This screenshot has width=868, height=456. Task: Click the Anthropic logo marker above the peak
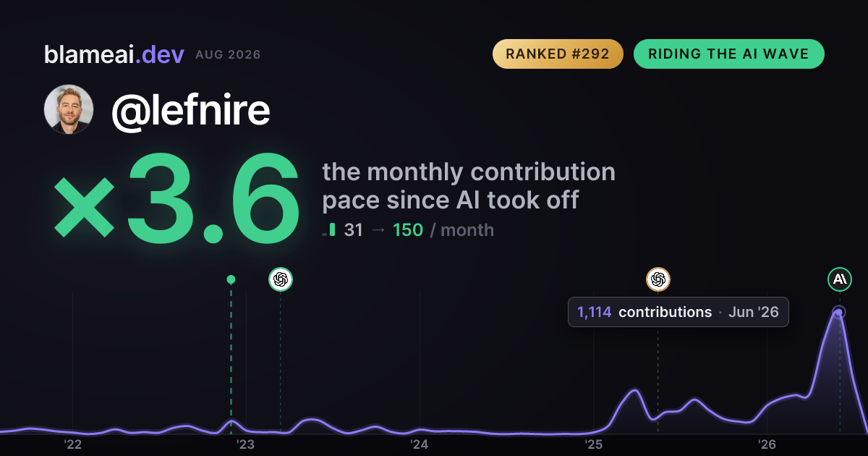(x=840, y=279)
